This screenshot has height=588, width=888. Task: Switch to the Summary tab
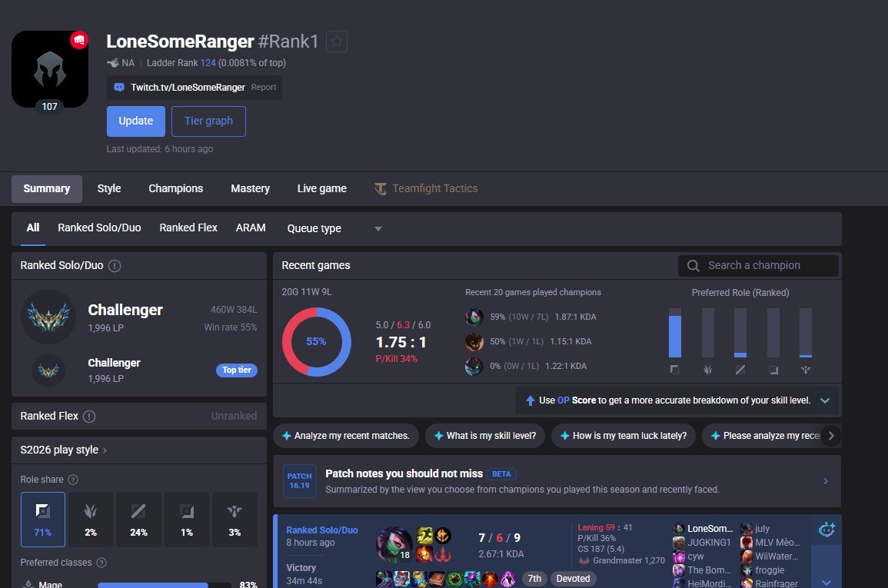[46, 188]
